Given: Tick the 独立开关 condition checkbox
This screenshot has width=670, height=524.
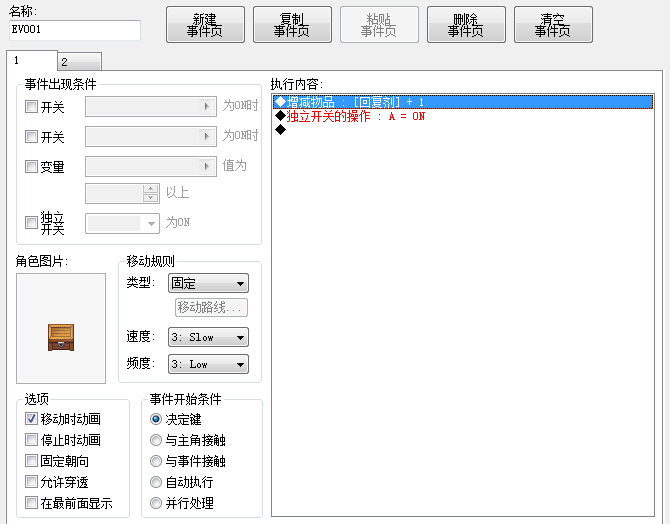Looking at the screenshot, I should (x=31, y=222).
